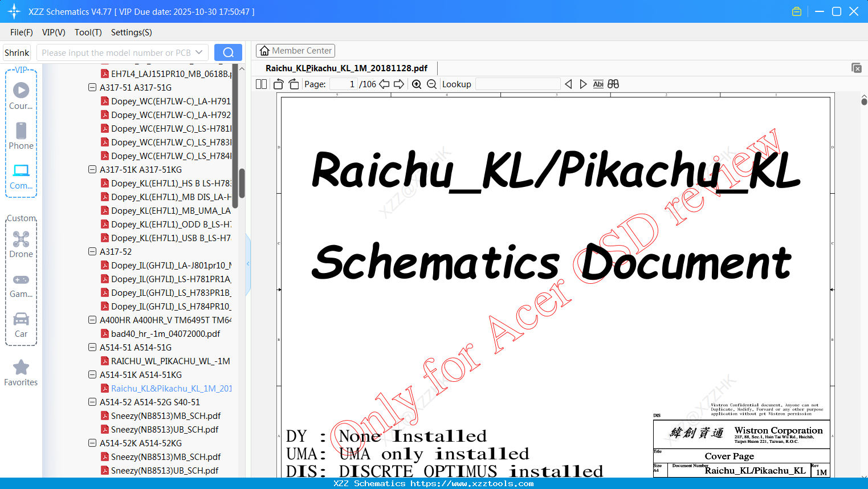Close all document tabs icon

click(857, 68)
